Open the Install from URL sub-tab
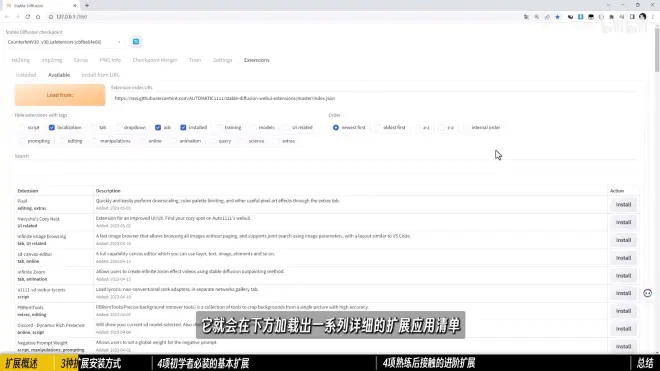Screen dimensions: 660x371 click(x=100, y=75)
